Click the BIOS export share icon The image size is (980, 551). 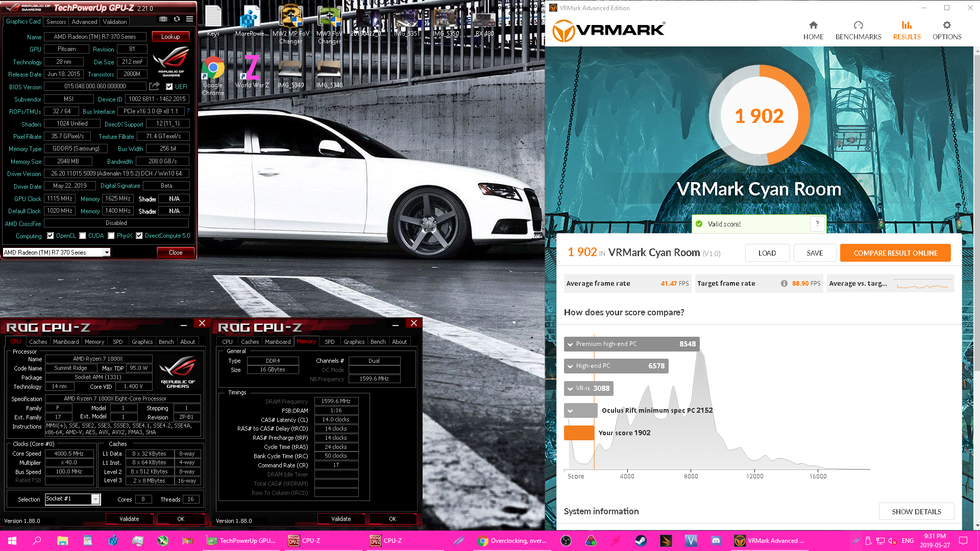pos(155,86)
